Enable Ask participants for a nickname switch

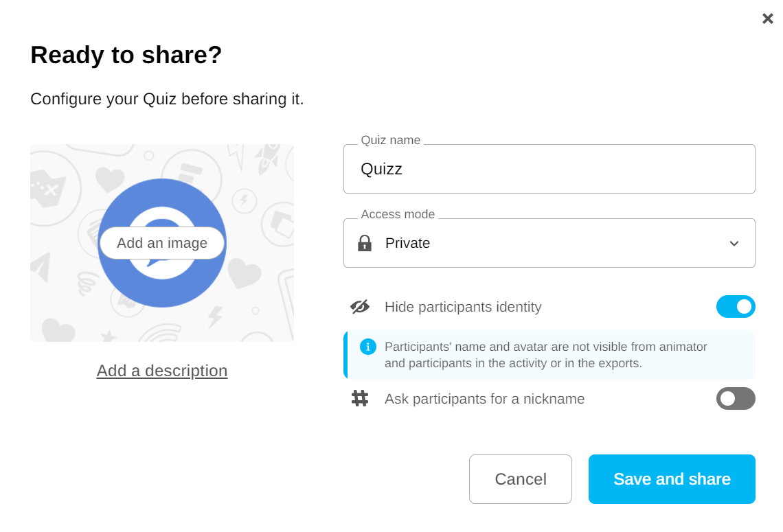[x=736, y=399]
